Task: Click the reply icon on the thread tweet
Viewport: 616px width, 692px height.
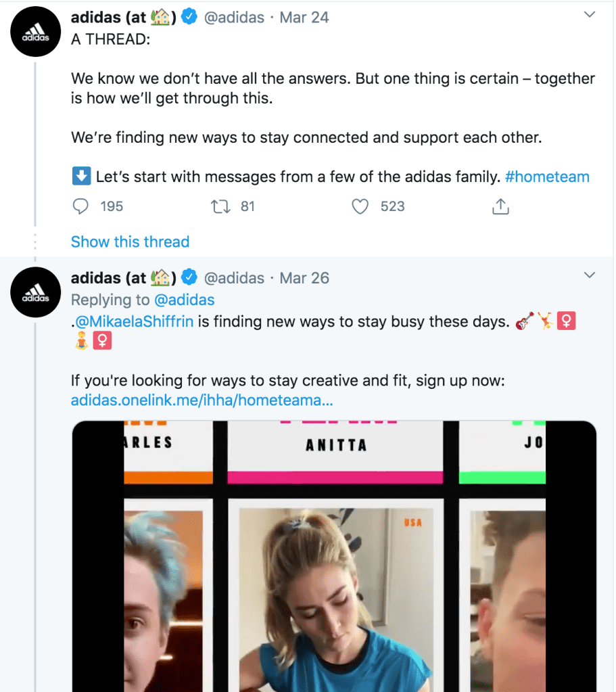Action: (81, 206)
